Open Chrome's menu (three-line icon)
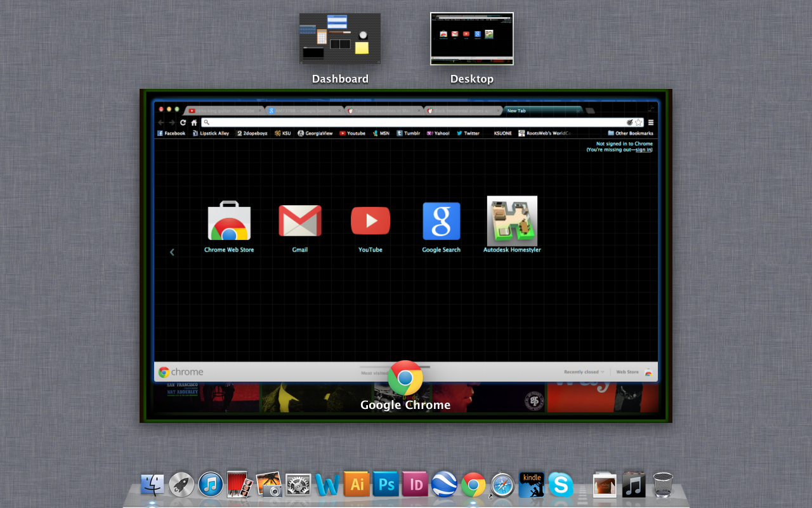 coord(651,123)
